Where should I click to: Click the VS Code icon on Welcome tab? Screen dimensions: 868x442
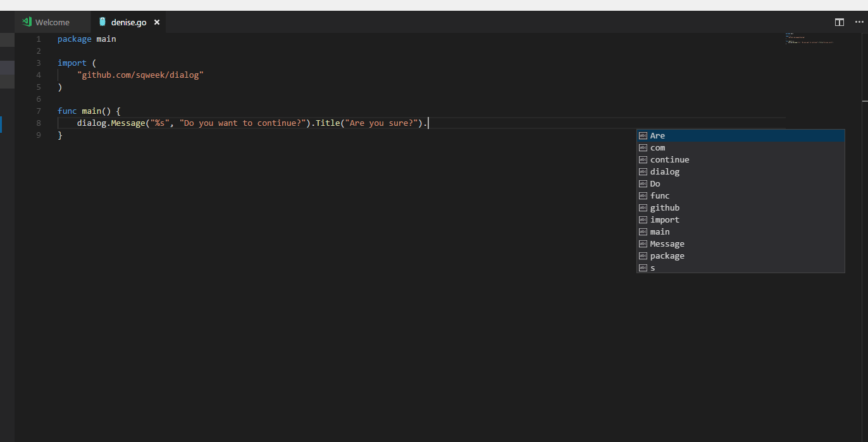point(27,22)
